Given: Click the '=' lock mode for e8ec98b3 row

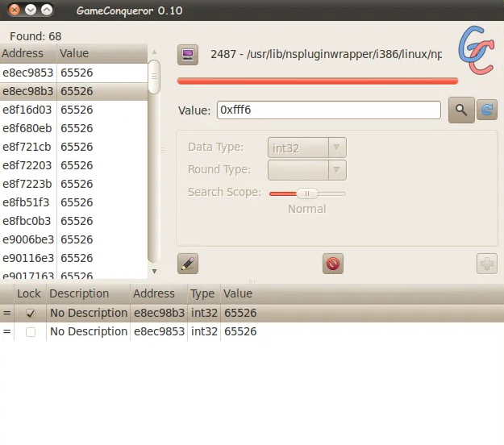Looking at the screenshot, I should point(6,313).
